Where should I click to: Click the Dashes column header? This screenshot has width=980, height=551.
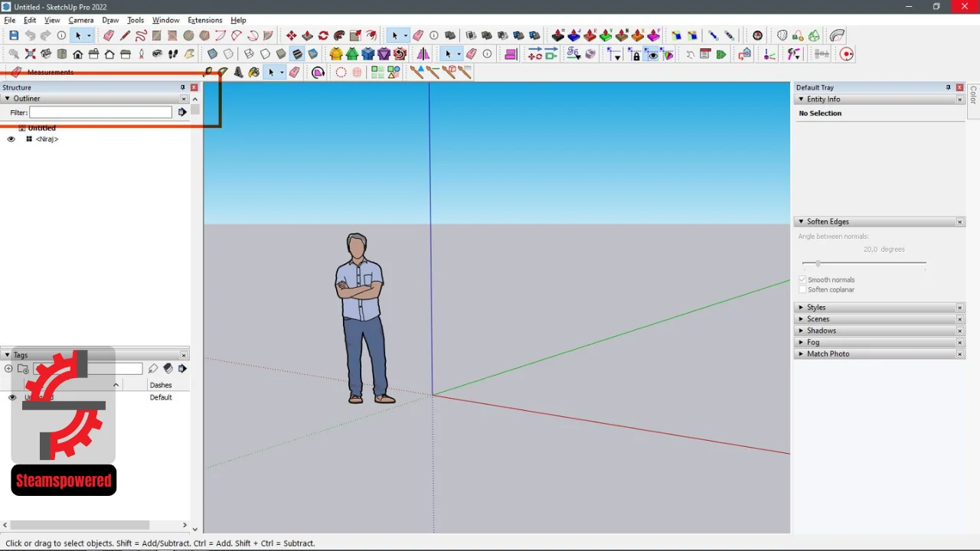click(x=161, y=386)
